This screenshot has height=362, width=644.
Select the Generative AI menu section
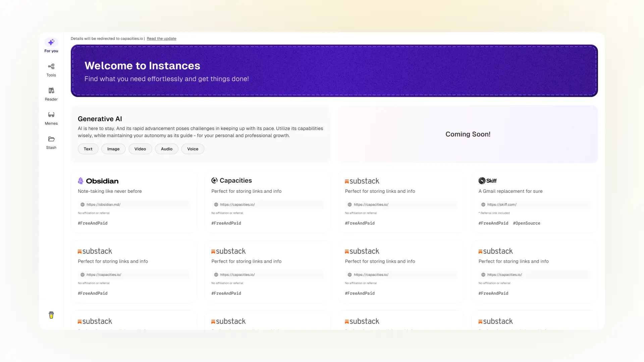(100, 118)
